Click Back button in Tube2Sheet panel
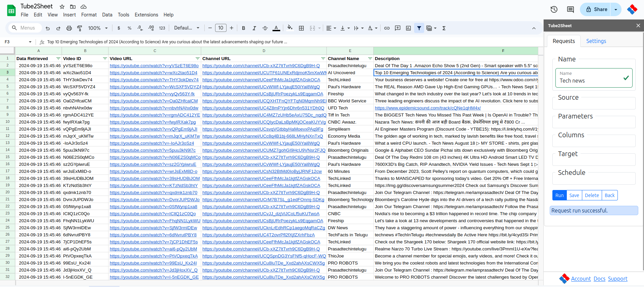The height and width of the screenshot is (287, 644). click(x=609, y=195)
